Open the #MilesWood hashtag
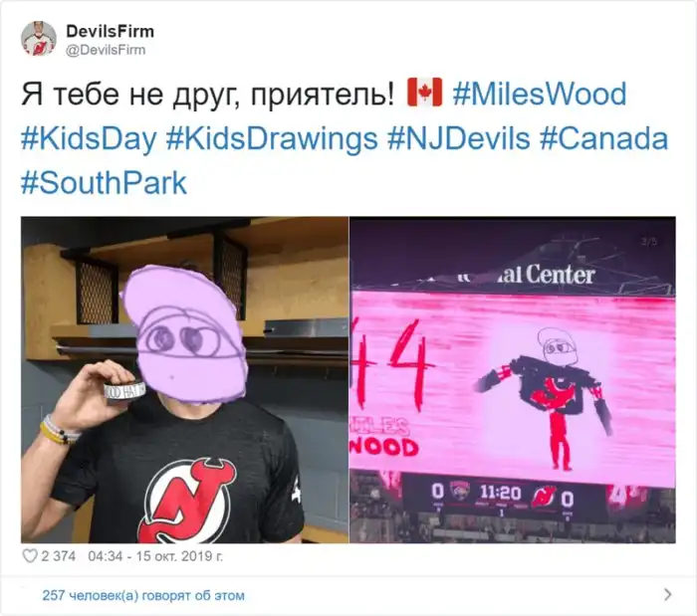697x616 pixels. tap(540, 94)
